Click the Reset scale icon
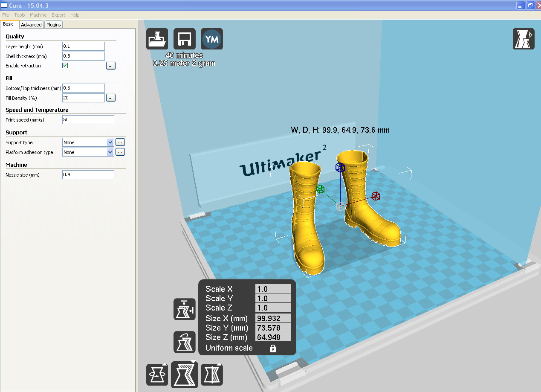 pos(185,342)
